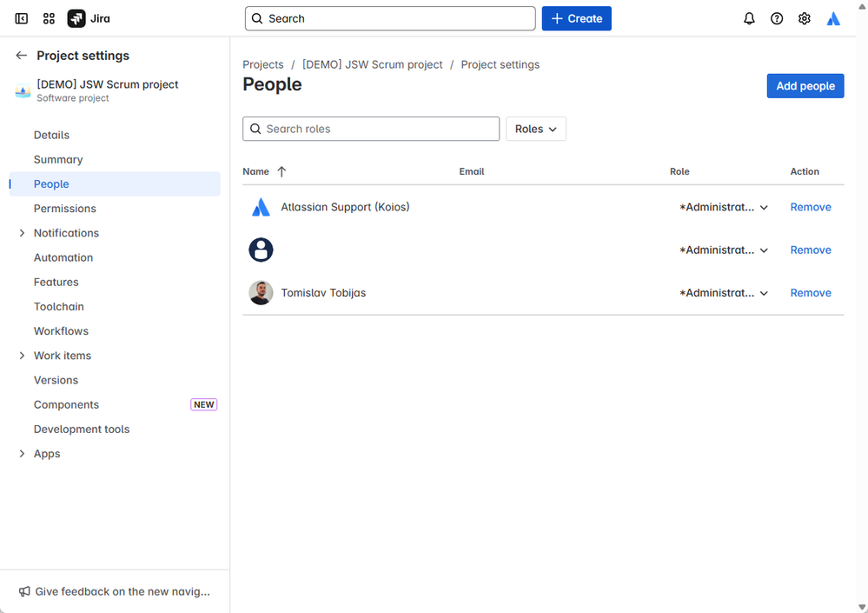Click the Role column header
This screenshot has height=613, width=868.
(679, 171)
